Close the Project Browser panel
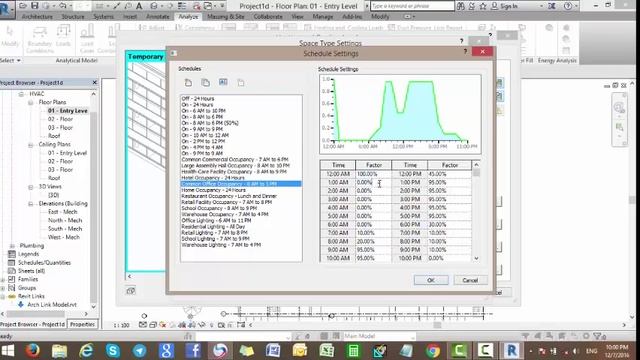 tap(95, 82)
